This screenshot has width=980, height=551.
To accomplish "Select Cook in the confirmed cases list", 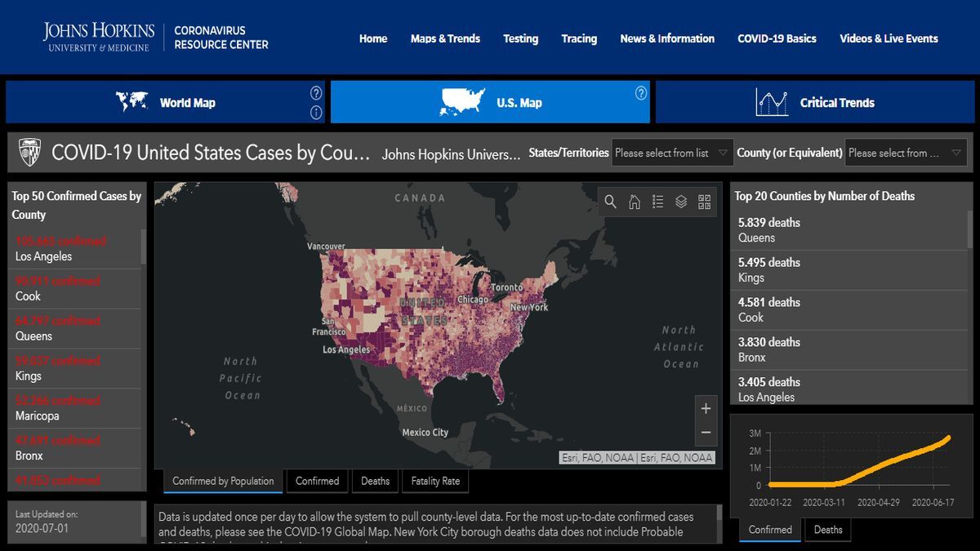I will point(74,288).
